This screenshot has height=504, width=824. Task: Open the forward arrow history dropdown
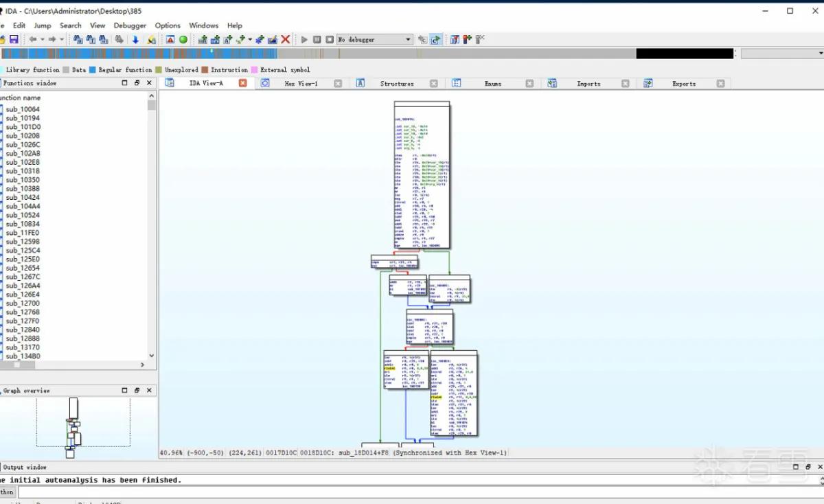click(x=62, y=40)
